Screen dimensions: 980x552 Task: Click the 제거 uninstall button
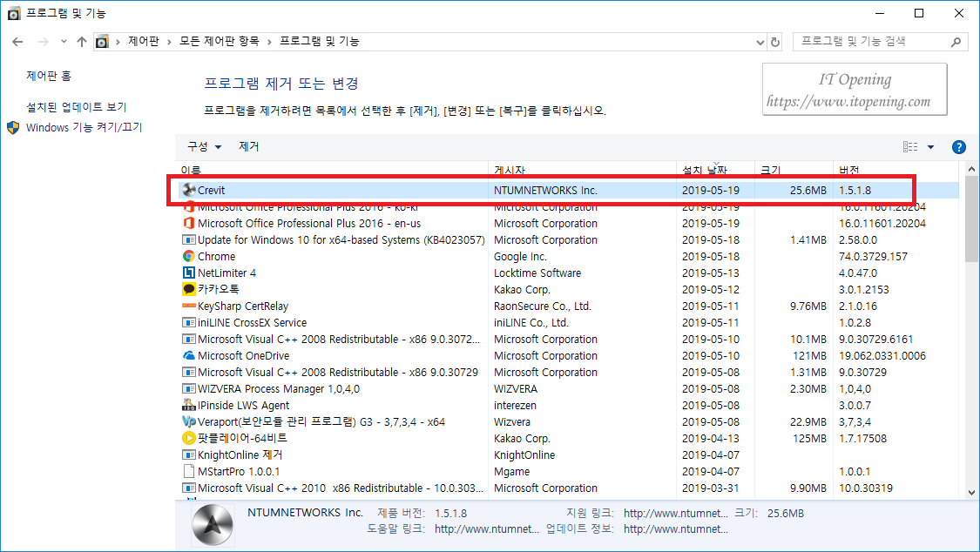tap(249, 147)
